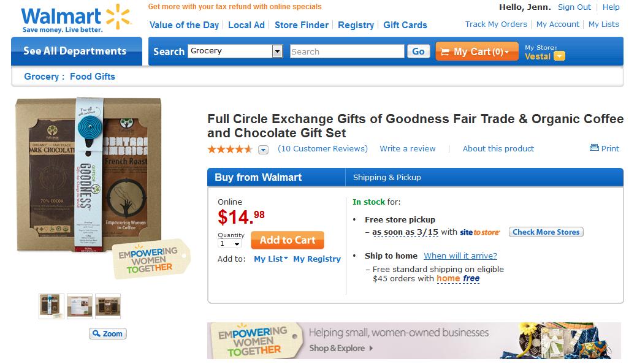Expand the Quantity selector
Viewport: 637px width, 364px height.
230,243
